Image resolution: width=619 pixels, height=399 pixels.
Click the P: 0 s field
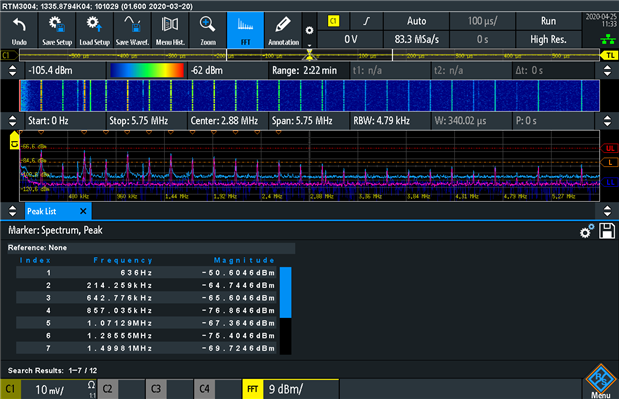[x=553, y=121]
